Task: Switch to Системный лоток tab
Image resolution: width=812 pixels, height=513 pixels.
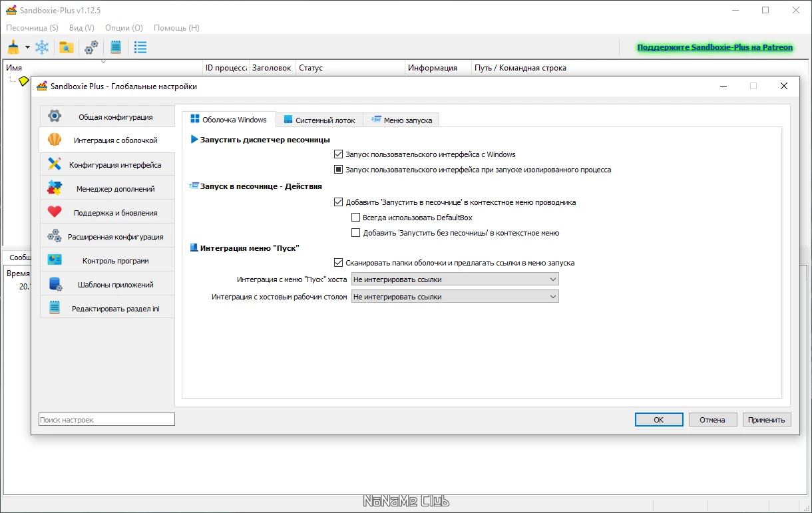Action: point(319,120)
